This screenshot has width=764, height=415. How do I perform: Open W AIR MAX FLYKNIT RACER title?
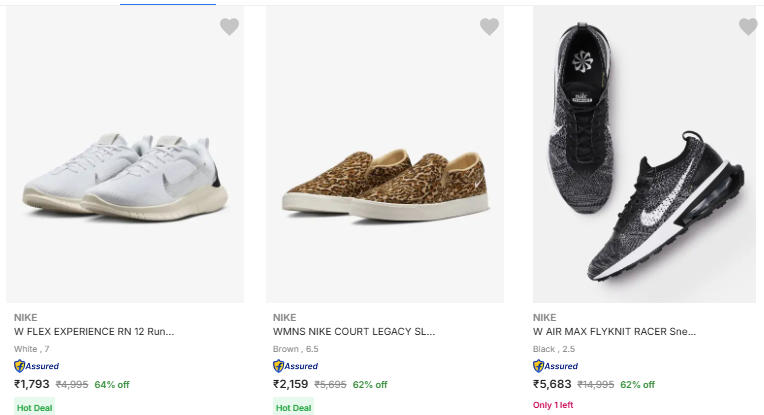coord(614,331)
